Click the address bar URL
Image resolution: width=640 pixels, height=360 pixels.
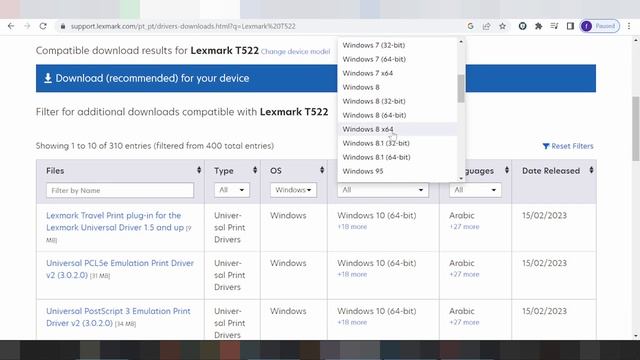tap(183, 26)
